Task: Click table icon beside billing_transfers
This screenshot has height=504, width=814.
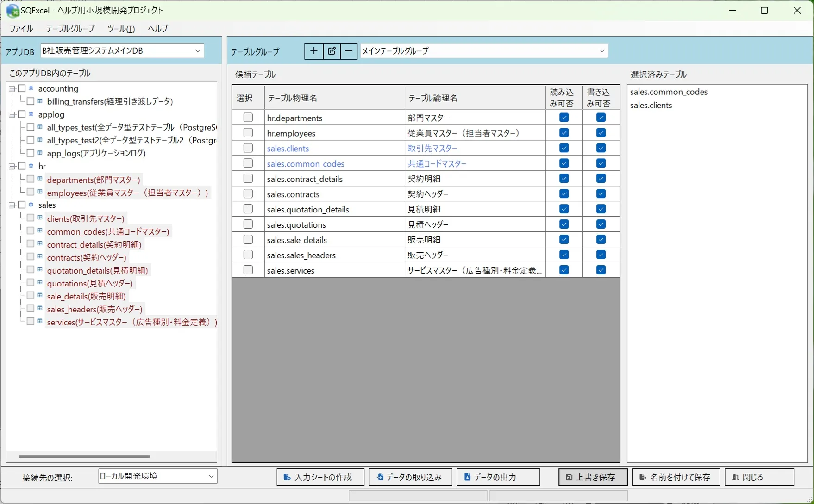Action: point(40,101)
